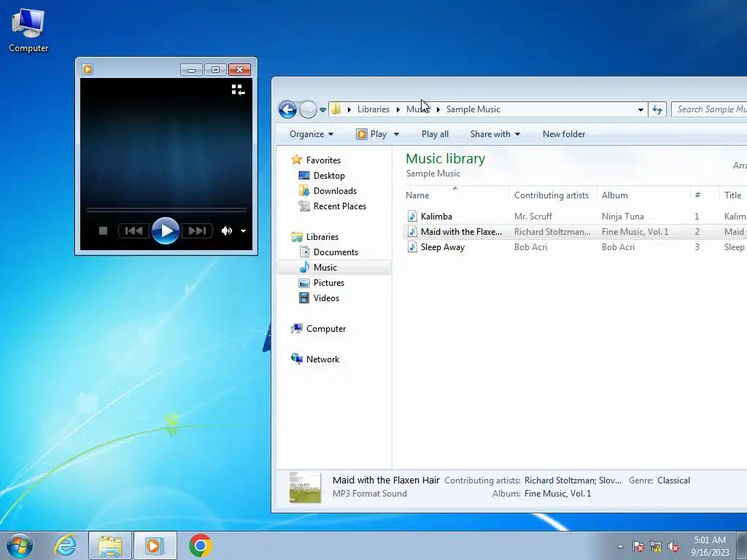Screen dimensions: 747x560
Task: Switch media player to Library view
Action: (238, 90)
